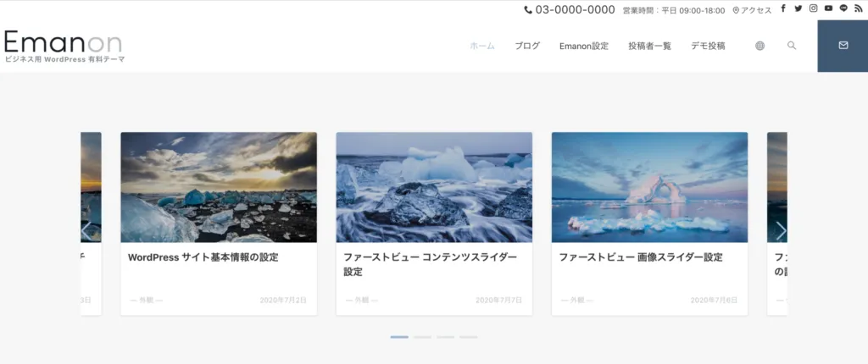Click the mail envelope contact button

tap(843, 46)
